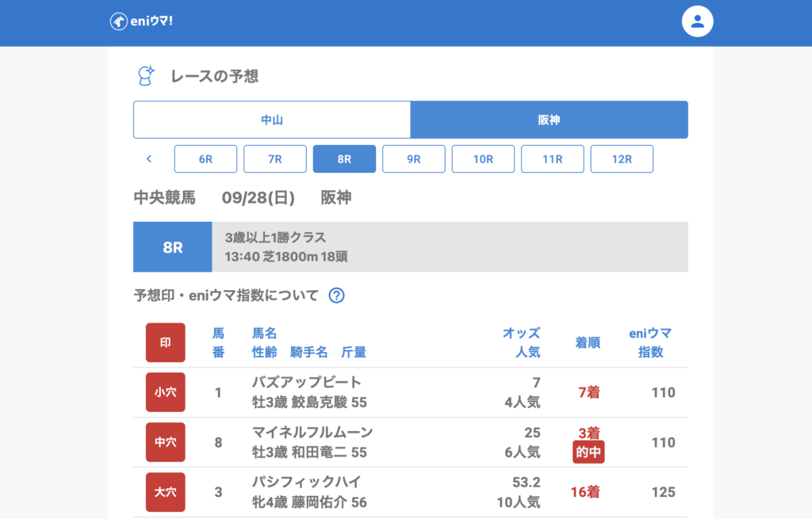
Task: Select the 6R race button
Action: 205,158
